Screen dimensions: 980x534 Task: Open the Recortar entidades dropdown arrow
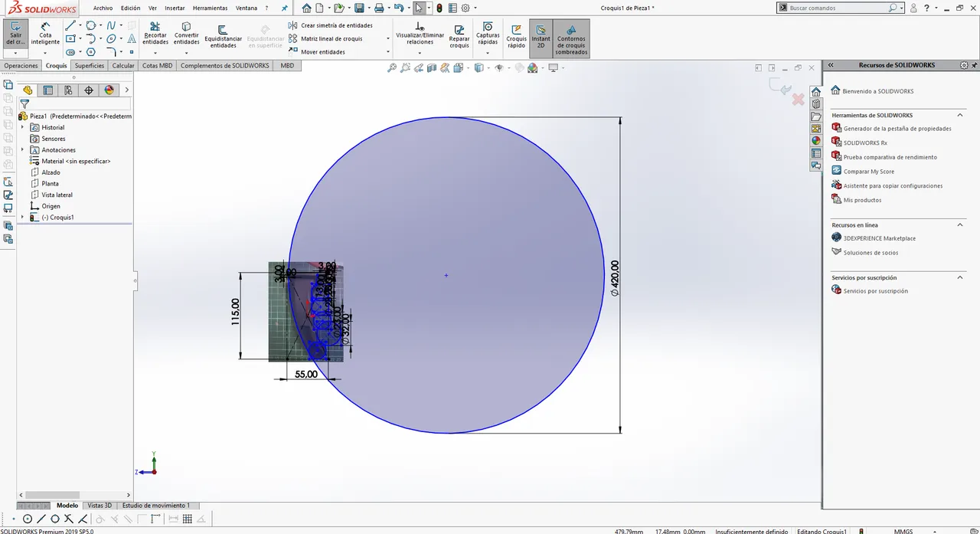[155, 53]
